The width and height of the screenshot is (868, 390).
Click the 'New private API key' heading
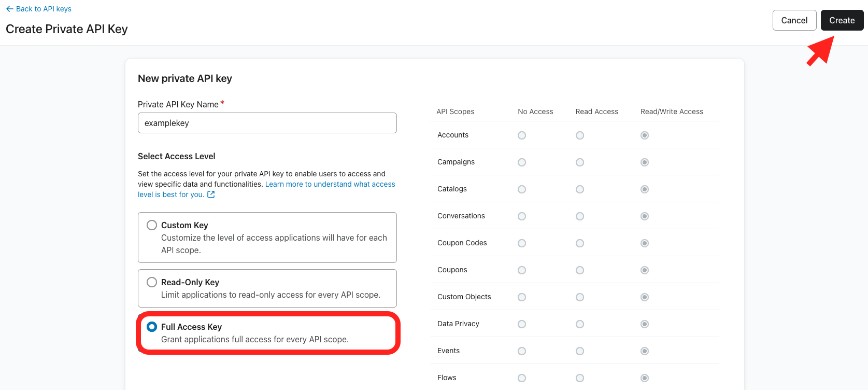click(185, 78)
